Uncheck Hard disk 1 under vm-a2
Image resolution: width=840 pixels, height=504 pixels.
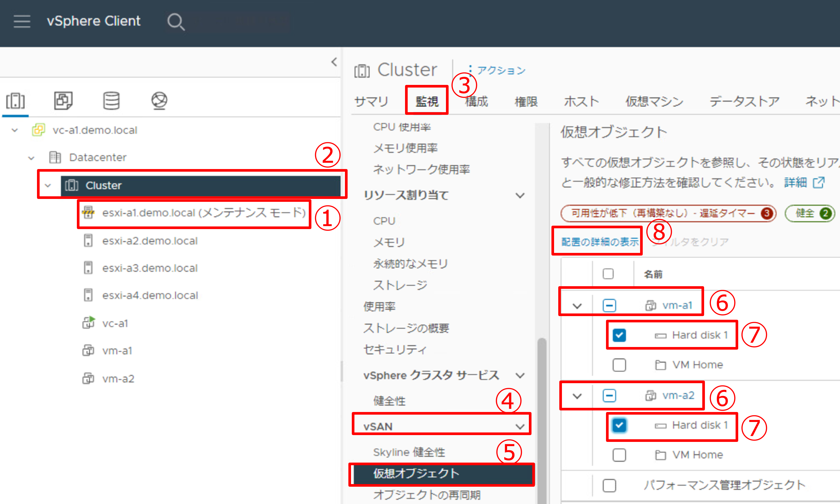619,425
